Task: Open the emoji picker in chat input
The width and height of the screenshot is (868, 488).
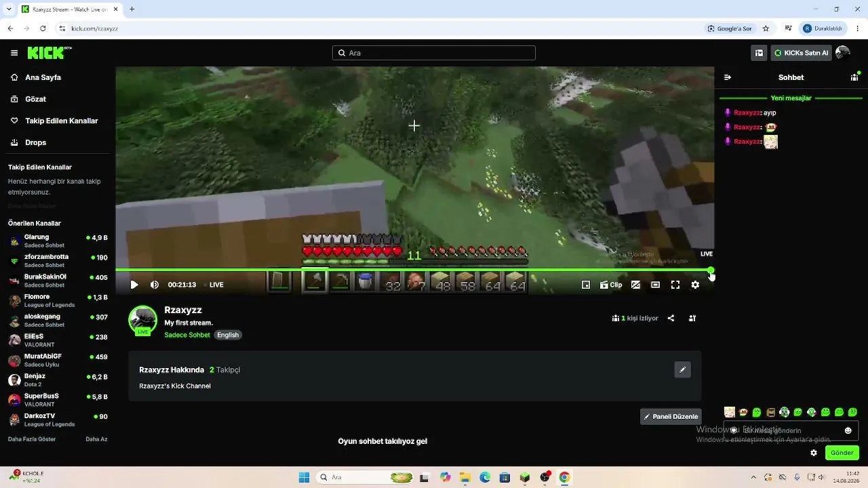Action: coord(848,430)
